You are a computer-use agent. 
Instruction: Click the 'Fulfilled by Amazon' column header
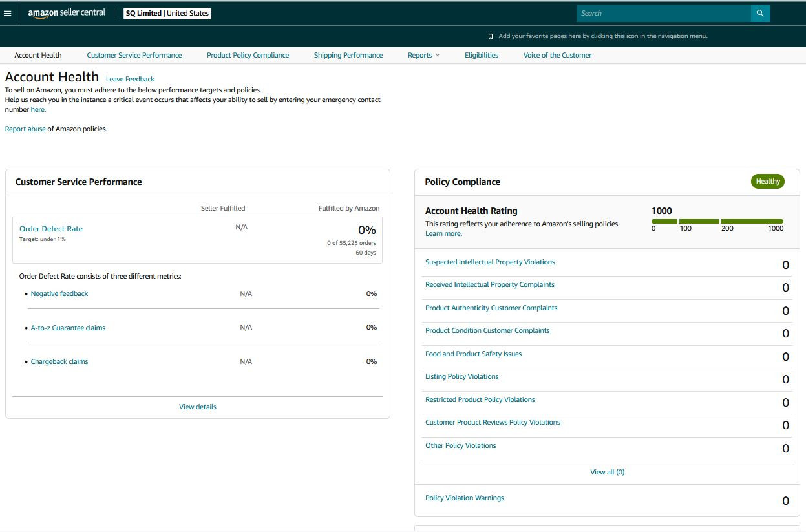(x=349, y=208)
